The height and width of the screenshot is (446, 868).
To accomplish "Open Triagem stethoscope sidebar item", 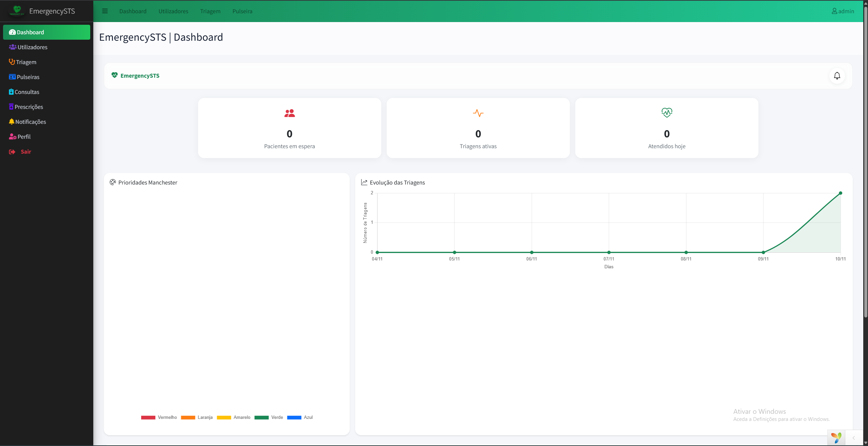I will pos(26,62).
